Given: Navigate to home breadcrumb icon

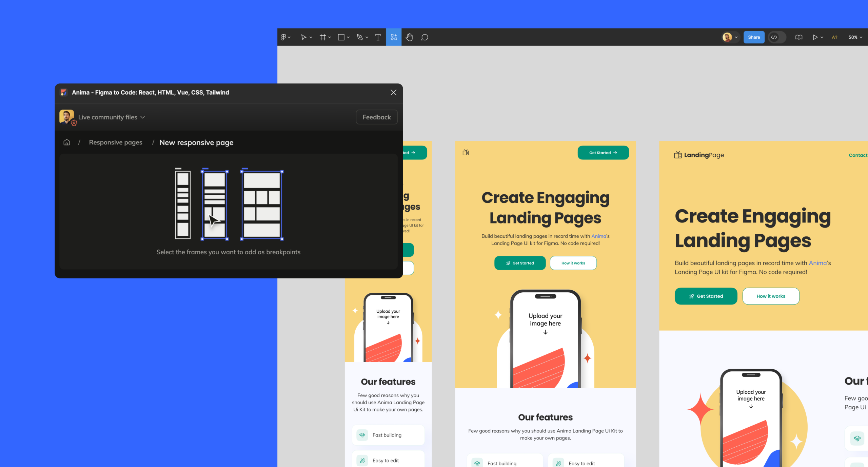Looking at the screenshot, I should (67, 143).
